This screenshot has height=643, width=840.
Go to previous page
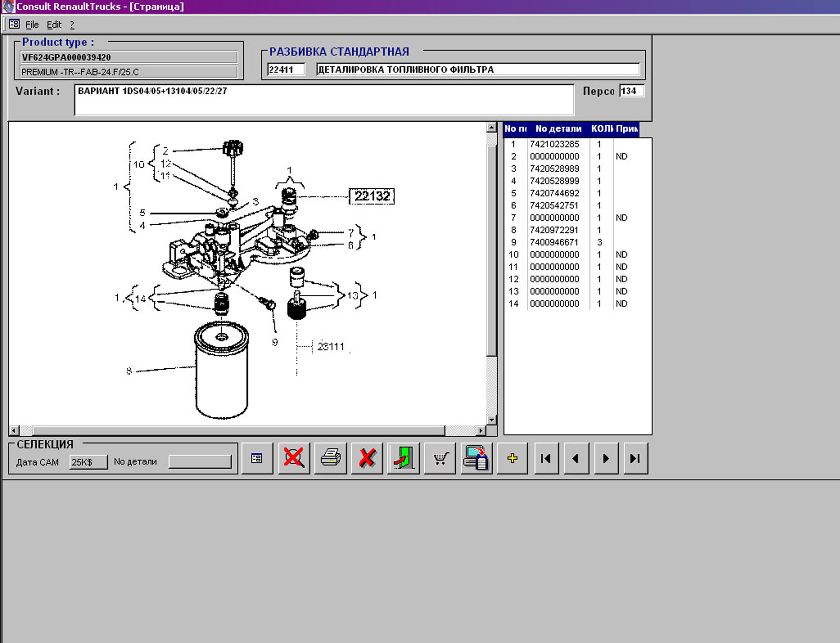click(x=576, y=459)
